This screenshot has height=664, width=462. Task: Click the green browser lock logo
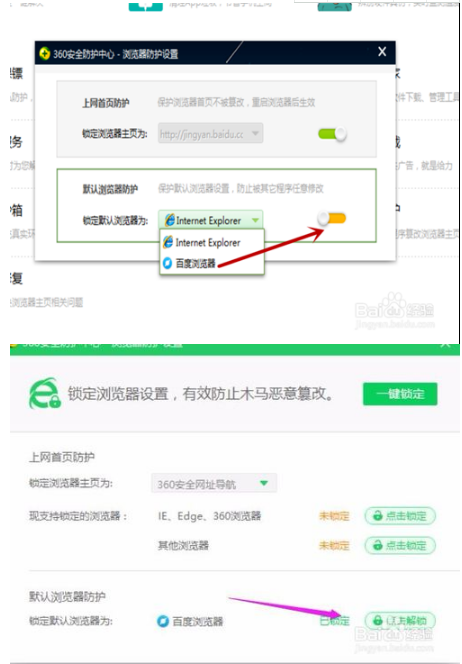point(44,393)
